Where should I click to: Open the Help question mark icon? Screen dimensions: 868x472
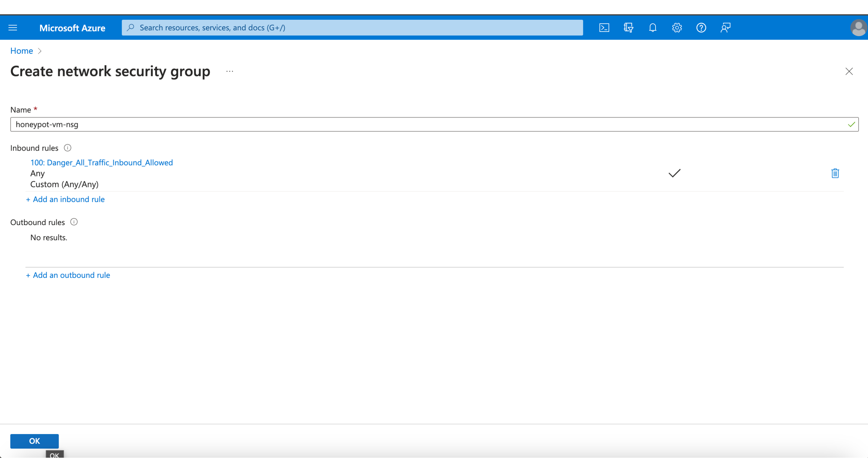(701, 28)
